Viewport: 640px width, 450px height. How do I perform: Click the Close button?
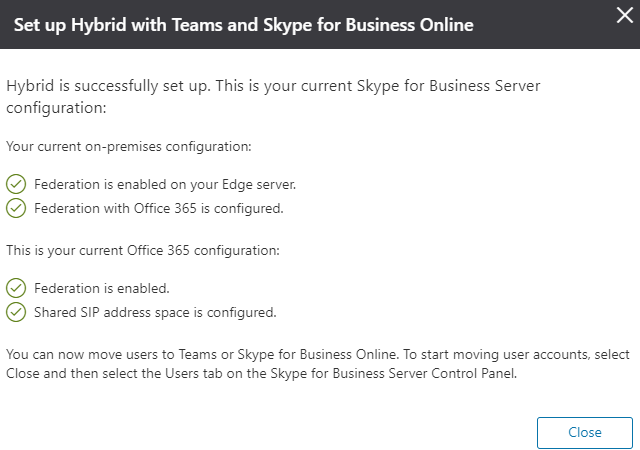(x=584, y=432)
